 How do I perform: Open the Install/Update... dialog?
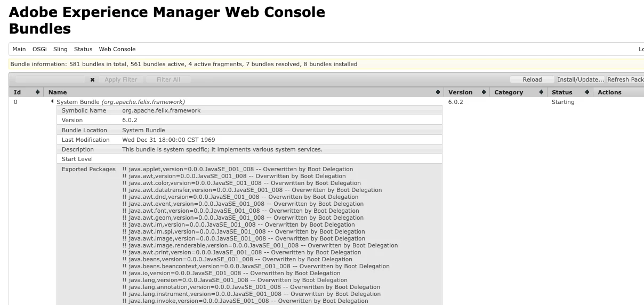pos(581,79)
